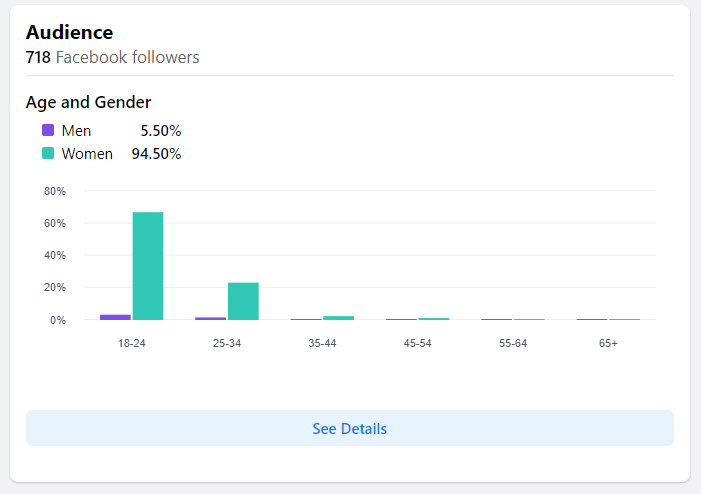Click the 18-24 age group label

coord(131,343)
